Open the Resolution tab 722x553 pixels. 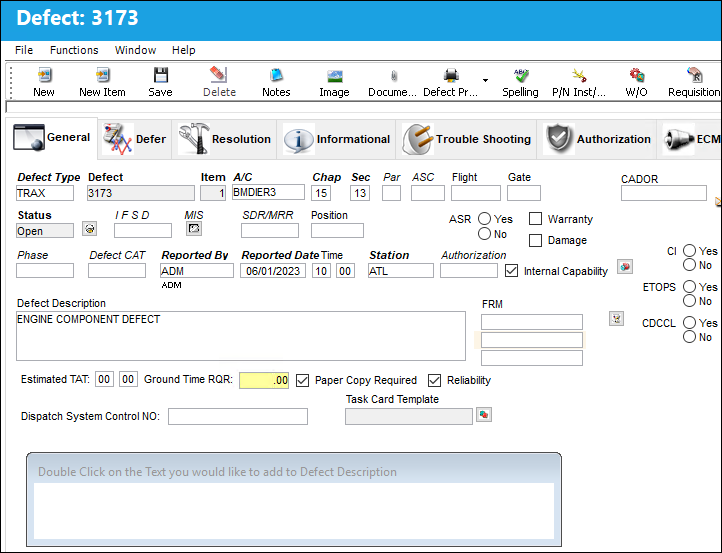tap(225, 139)
